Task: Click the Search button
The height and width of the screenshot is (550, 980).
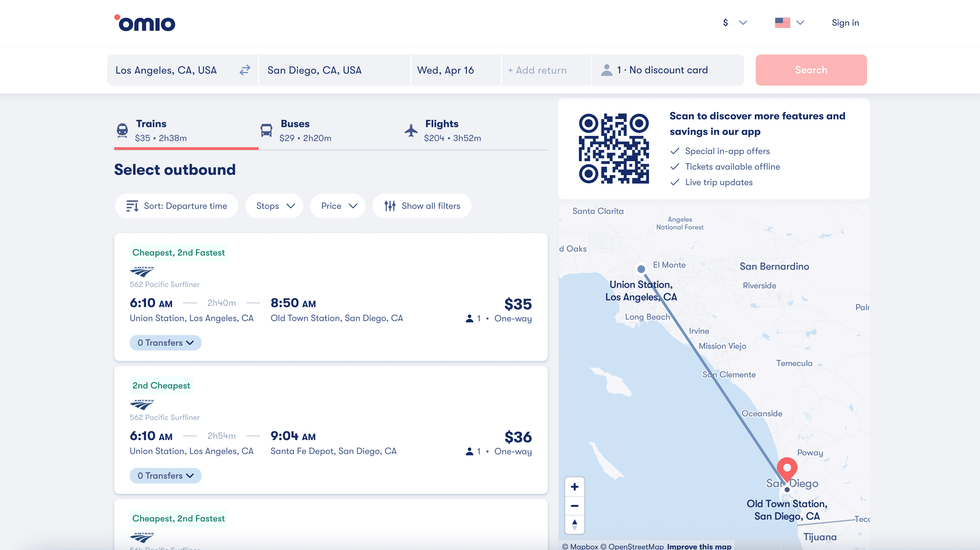Action: [x=811, y=70]
